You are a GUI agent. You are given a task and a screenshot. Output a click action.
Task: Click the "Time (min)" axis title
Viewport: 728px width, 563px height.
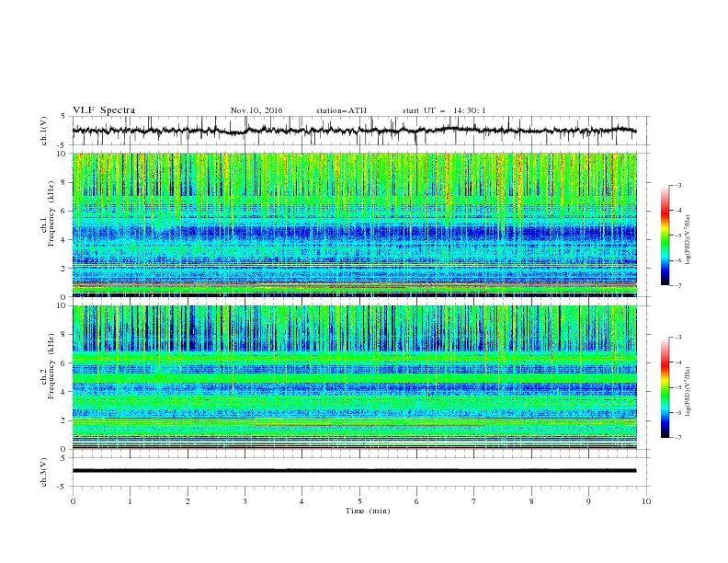pos(368,511)
